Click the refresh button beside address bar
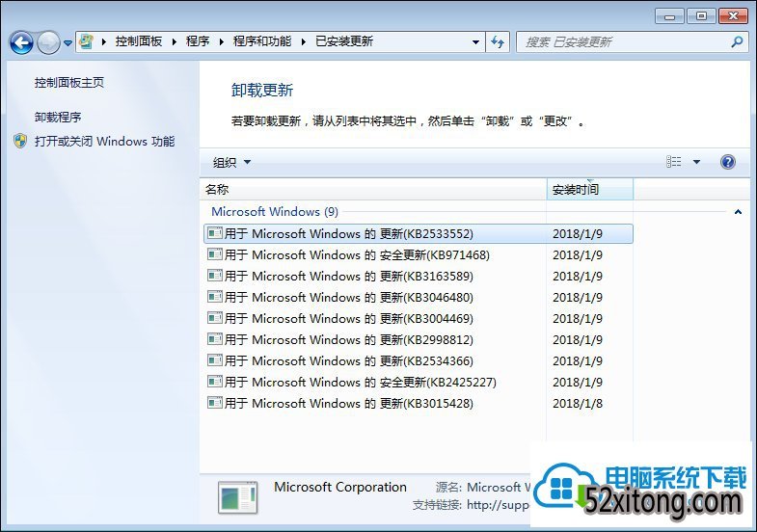757x532 pixels. pyautogui.click(x=498, y=42)
